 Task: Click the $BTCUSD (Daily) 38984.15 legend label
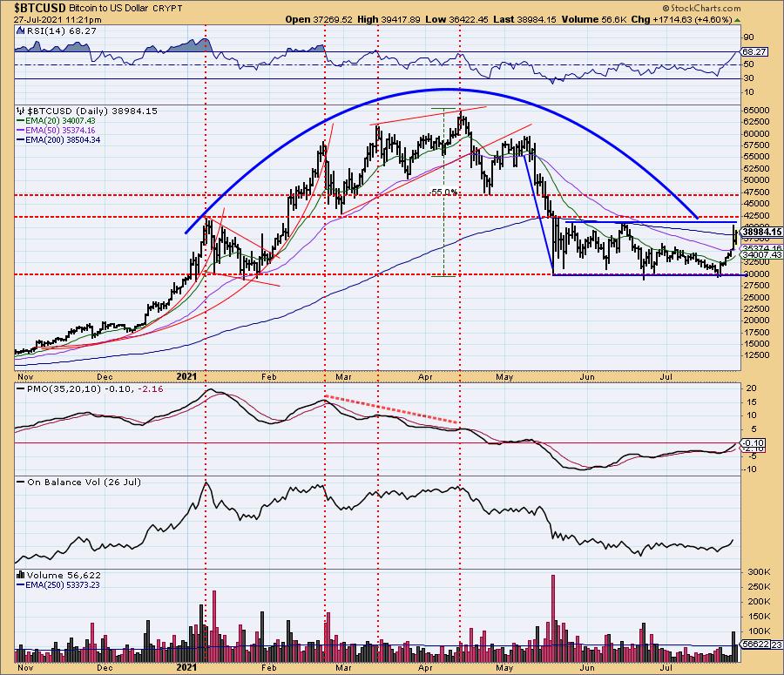[87, 111]
